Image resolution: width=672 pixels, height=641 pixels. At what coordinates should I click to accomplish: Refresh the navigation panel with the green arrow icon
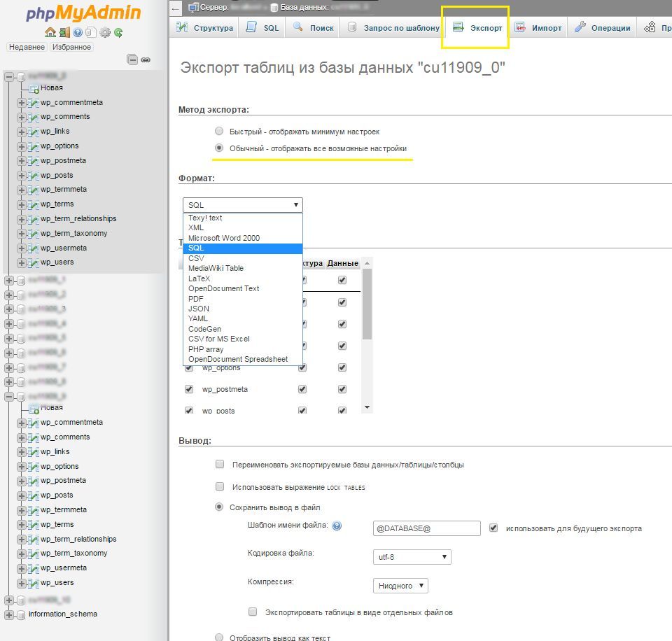119,33
